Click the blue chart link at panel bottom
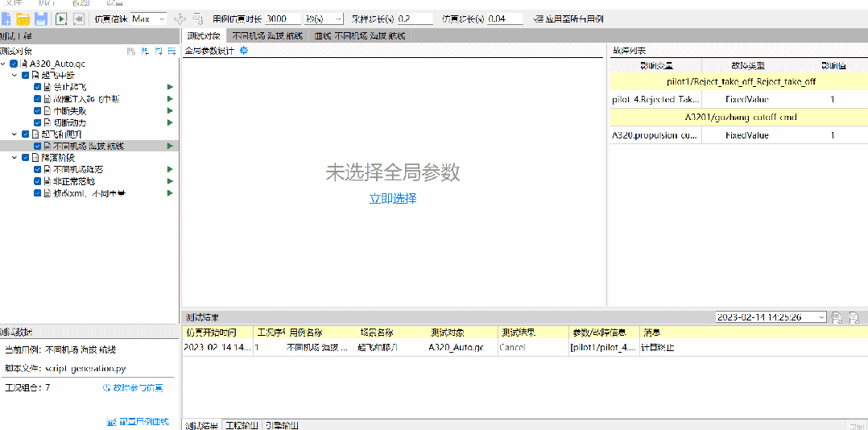 [137, 422]
